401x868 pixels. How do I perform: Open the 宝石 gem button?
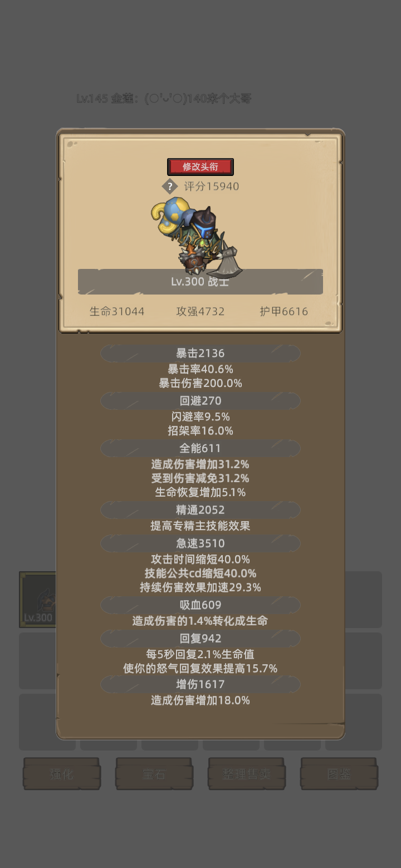click(x=154, y=773)
